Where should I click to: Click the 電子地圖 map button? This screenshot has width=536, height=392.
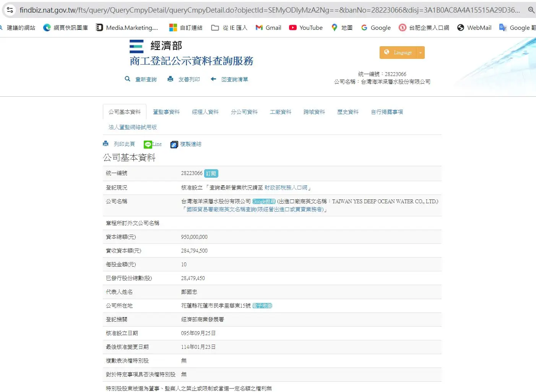tap(262, 306)
